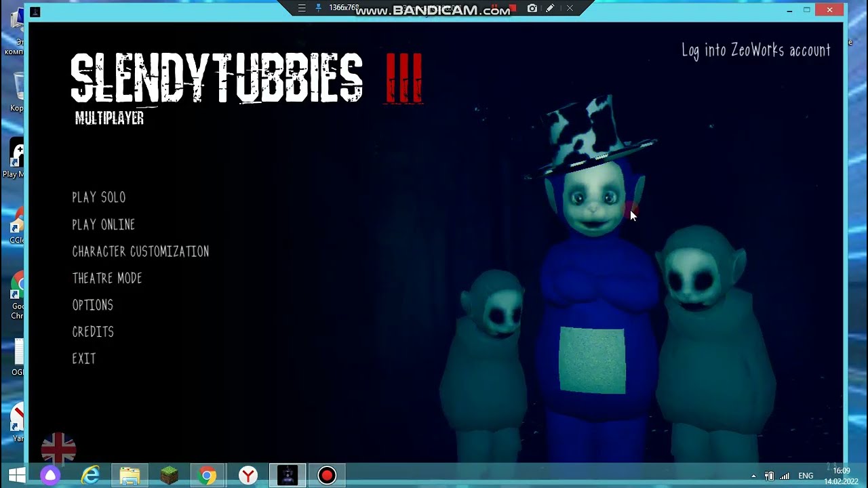
Task: Stop recording with Bandicam red square
Action: 513,8
